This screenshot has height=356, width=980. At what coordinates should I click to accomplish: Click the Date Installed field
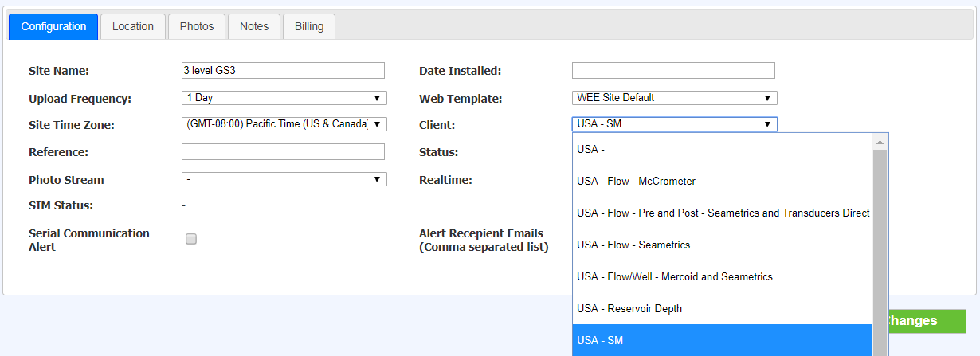tap(673, 71)
